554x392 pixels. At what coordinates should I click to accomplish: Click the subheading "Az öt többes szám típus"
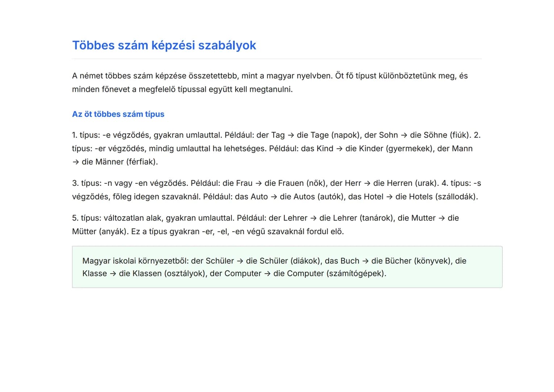[118, 114]
